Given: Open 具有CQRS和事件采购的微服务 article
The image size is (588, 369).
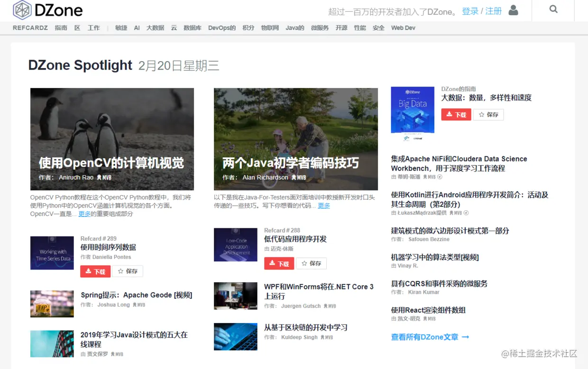Looking at the screenshot, I should click(439, 284).
